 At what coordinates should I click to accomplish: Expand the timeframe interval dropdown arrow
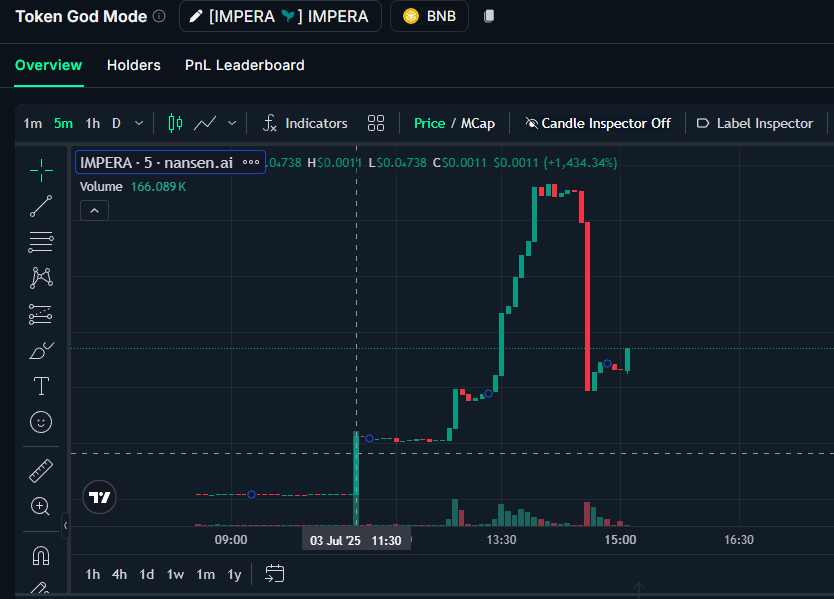pyautogui.click(x=139, y=123)
